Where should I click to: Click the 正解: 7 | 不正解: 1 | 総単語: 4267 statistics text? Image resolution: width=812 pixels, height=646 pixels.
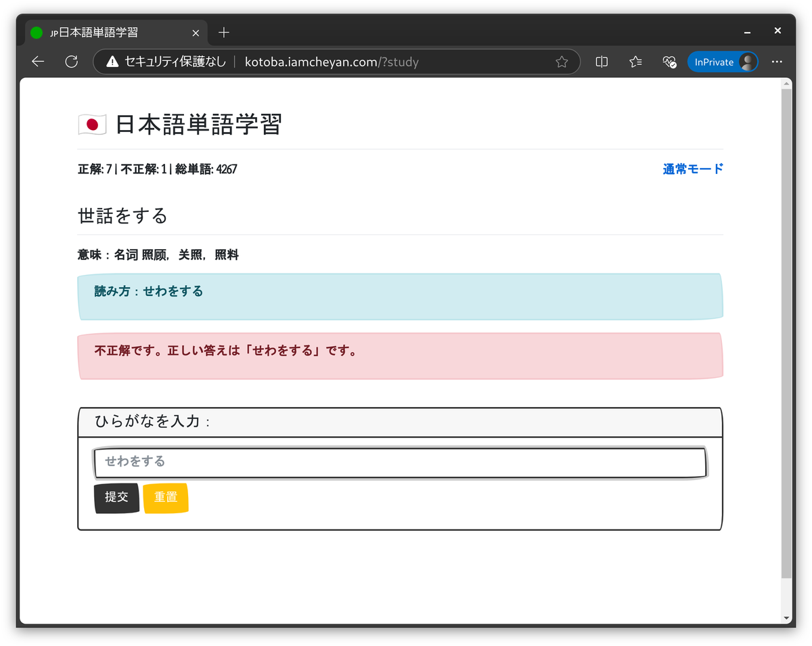158,169
